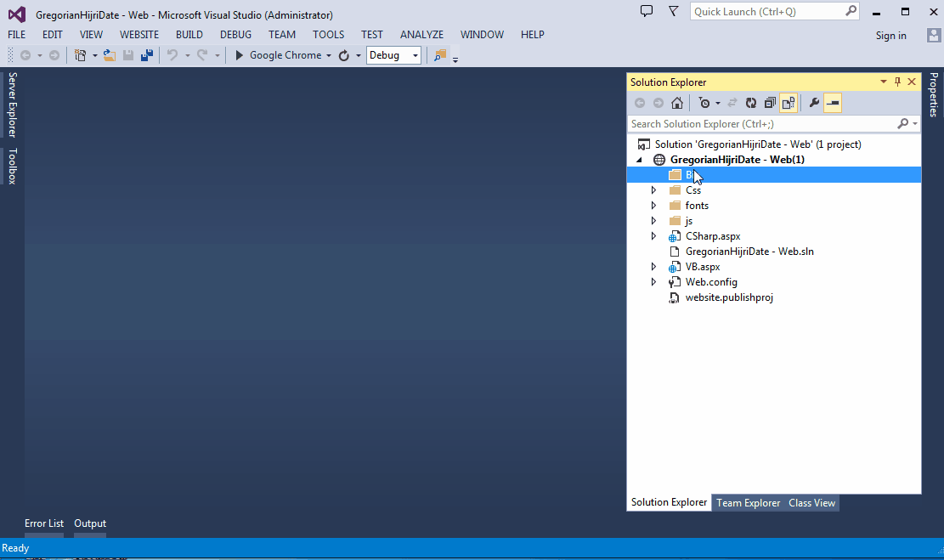The image size is (944, 560).
Task: Open the notifications filter flag icon
Action: tap(674, 11)
